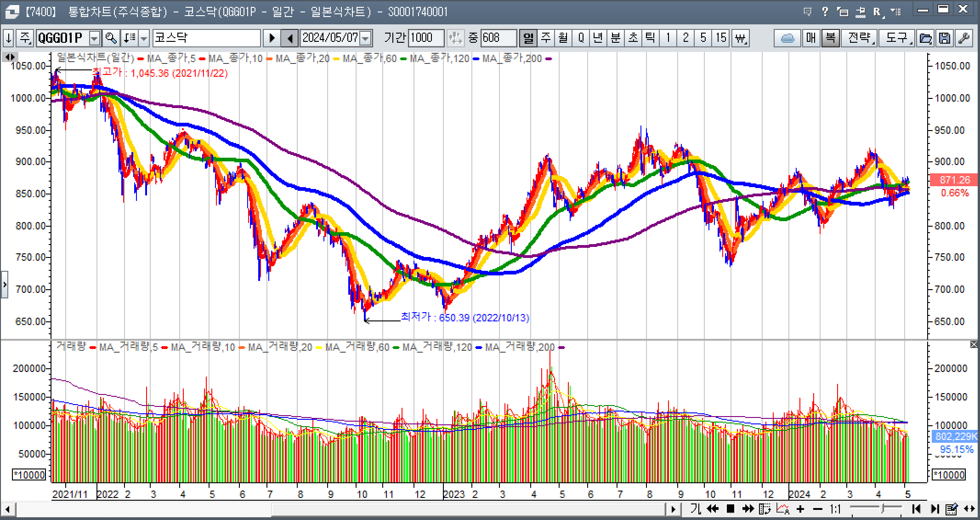980x520 pixels.
Task: Toggle the weekly 주 period button
Action: pyautogui.click(x=546, y=38)
